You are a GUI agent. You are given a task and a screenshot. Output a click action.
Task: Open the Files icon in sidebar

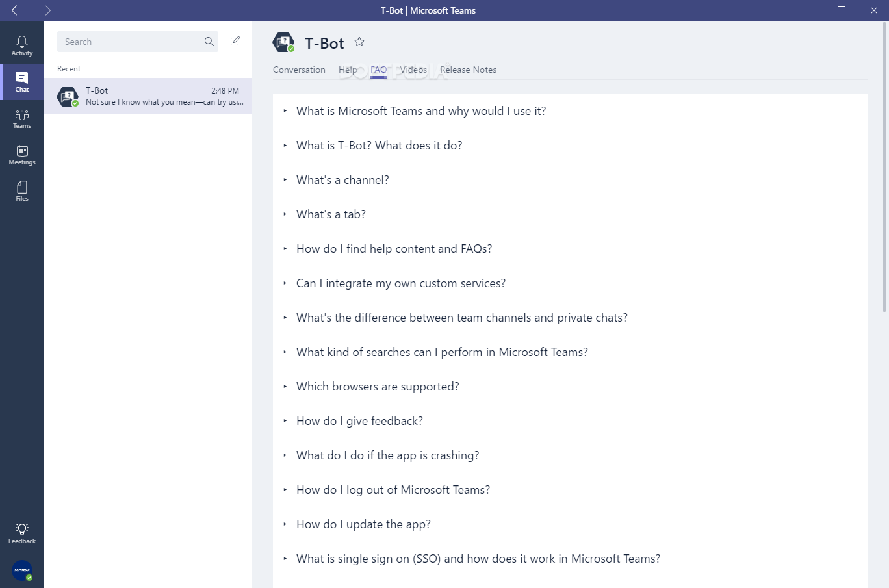click(x=22, y=187)
